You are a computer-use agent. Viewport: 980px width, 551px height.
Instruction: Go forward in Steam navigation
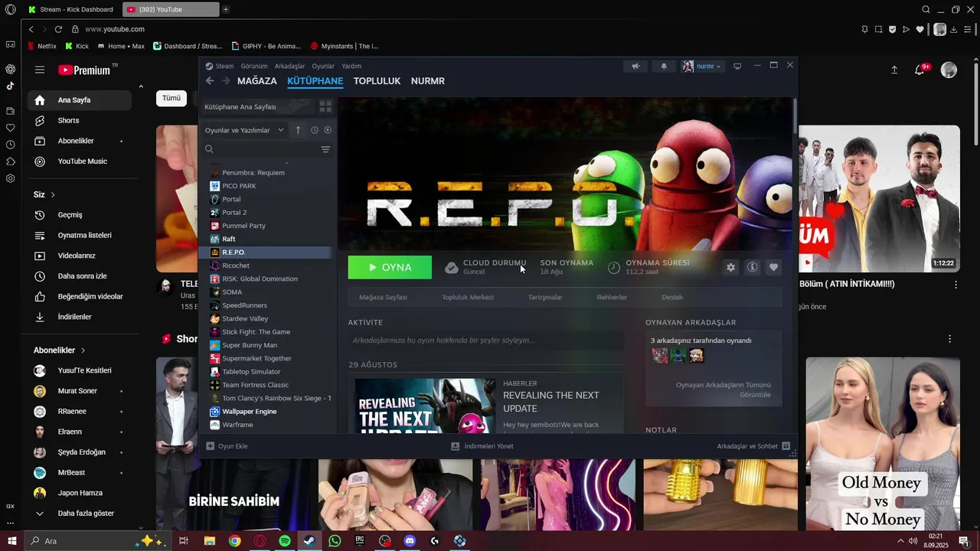226,81
